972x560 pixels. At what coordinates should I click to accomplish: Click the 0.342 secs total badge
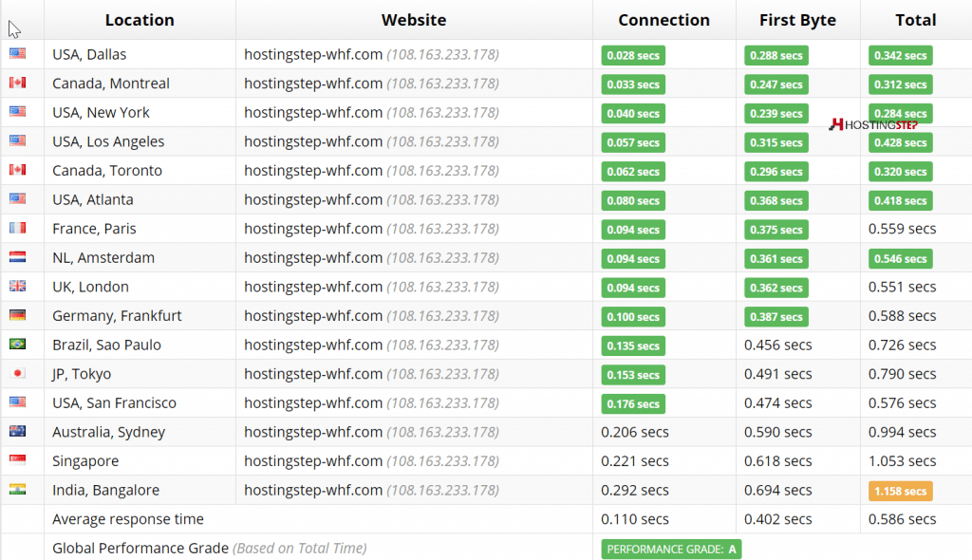900,55
